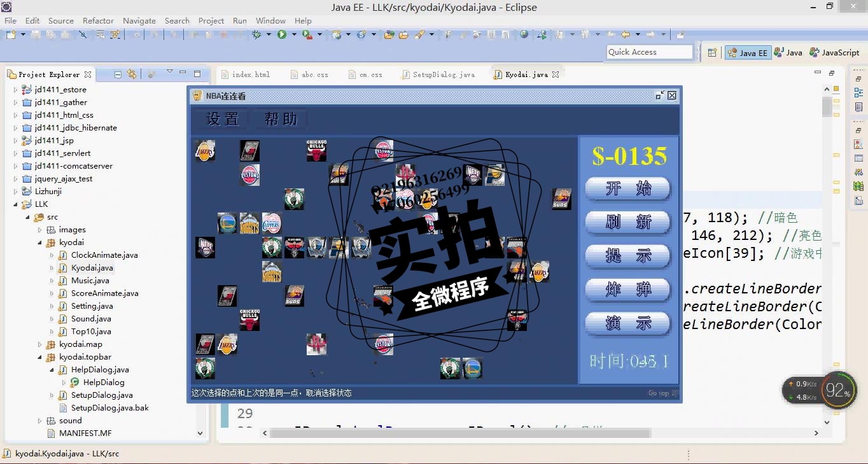
Task: Click the Open Task folder icon
Action: [403, 35]
